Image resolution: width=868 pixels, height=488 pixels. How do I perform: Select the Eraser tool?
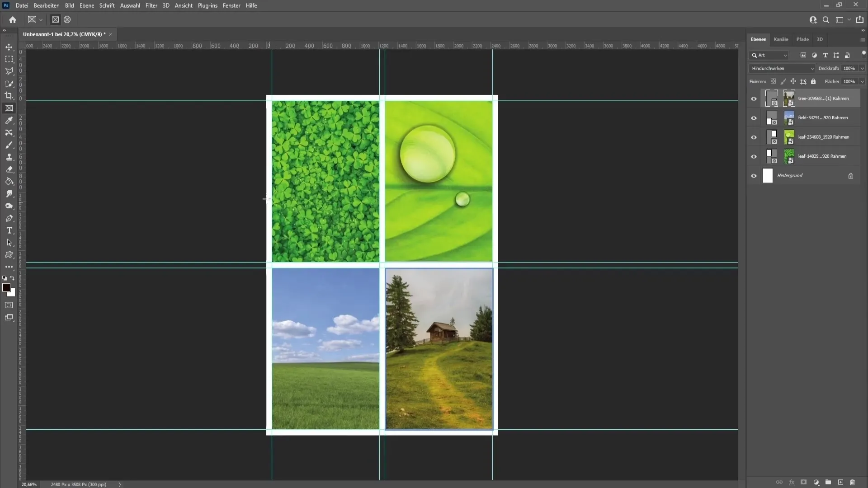pos(9,169)
